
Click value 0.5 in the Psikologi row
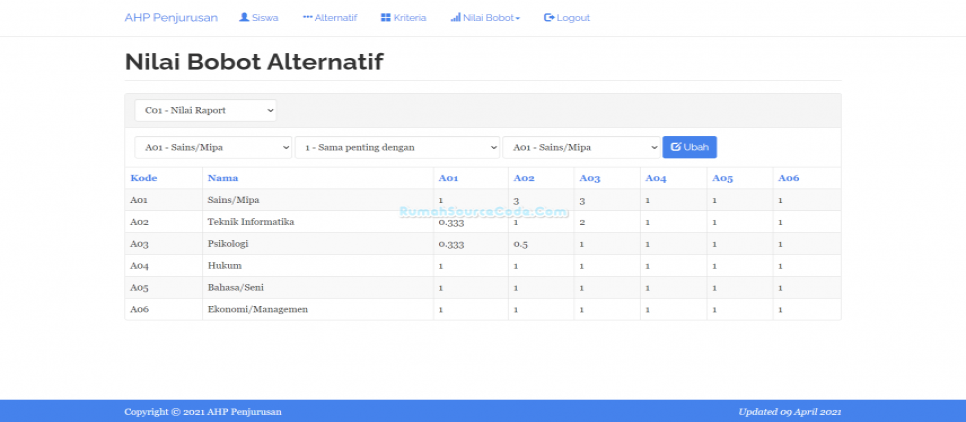(x=521, y=244)
